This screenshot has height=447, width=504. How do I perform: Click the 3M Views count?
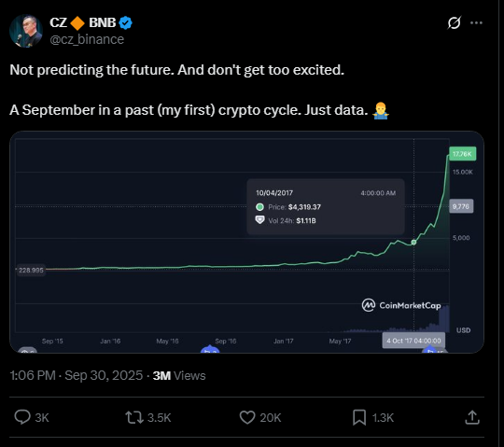tap(179, 375)
